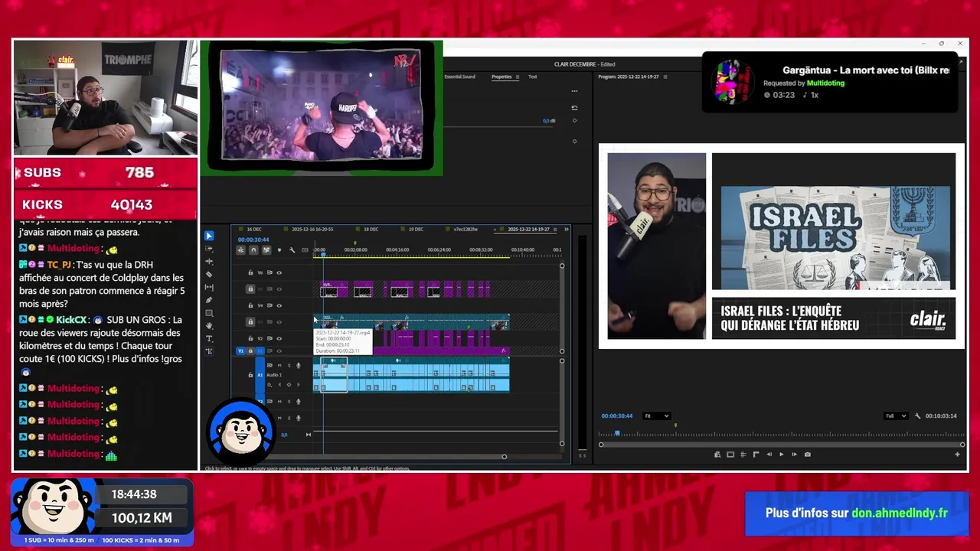Add a keyframe on the Audio 1 track
This screenshot has height=551, width=980.
289,385
